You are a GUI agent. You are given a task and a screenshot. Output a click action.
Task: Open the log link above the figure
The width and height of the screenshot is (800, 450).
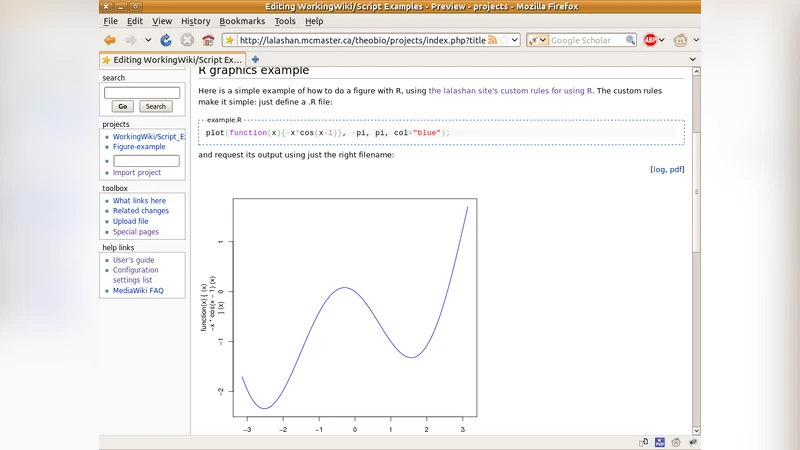pyautogui.click(x=658, y=169)
